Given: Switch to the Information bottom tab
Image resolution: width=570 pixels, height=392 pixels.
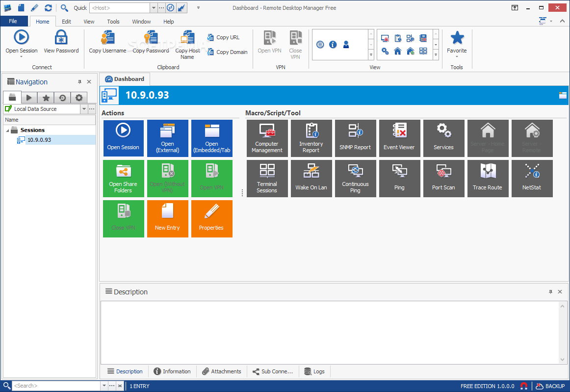Looking at the screenshot, I should tap(172, 371).
